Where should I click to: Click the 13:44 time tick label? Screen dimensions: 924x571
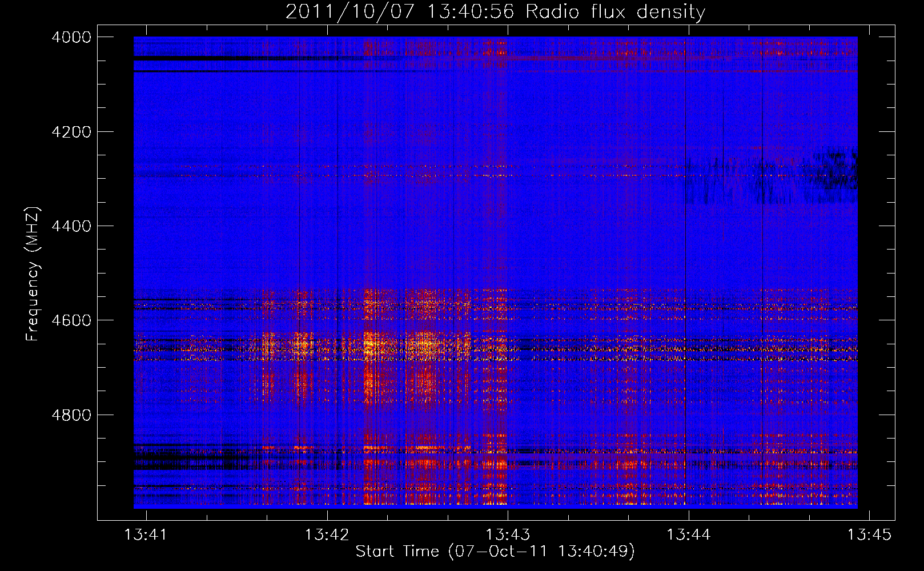click(x=689, y=534)
